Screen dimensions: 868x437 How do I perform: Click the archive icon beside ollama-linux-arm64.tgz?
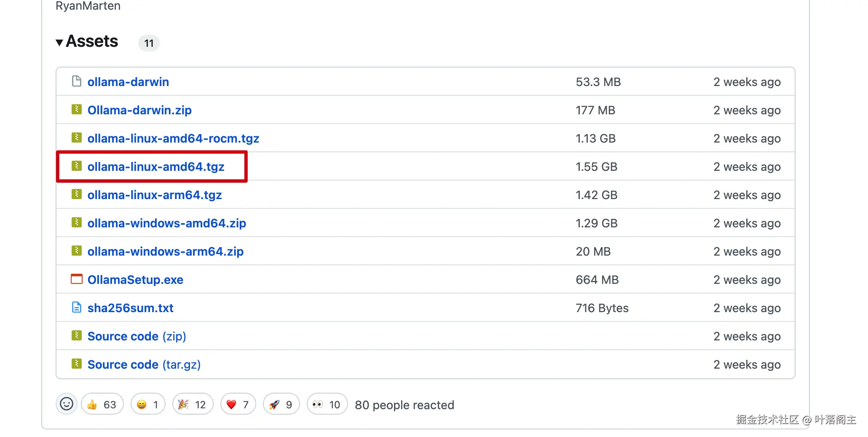pos(77,194)
